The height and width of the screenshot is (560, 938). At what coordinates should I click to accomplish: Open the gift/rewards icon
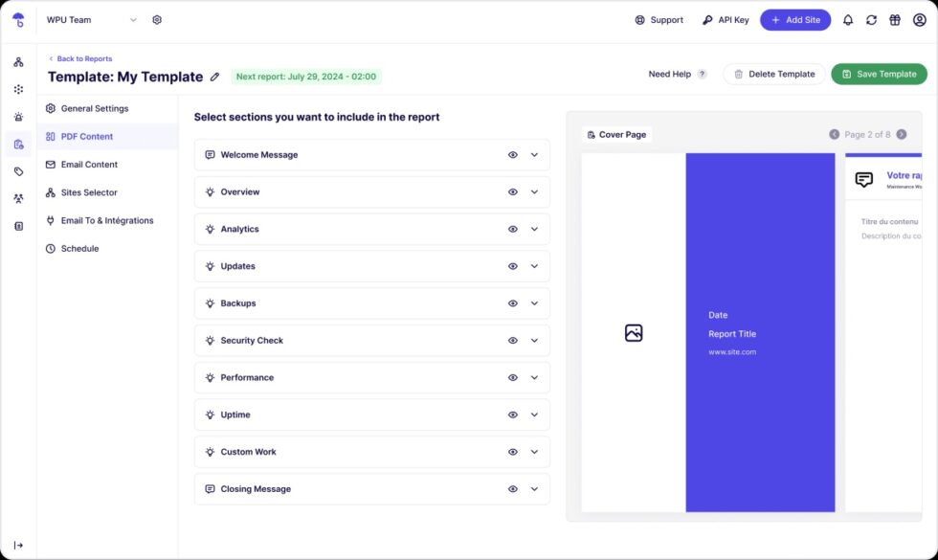click(x=895, y=19)
